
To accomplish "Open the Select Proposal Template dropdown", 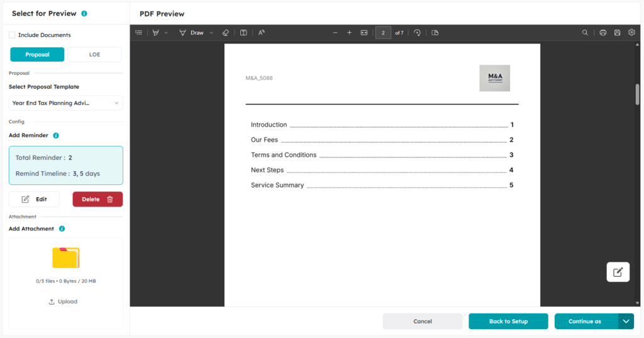I will 65,103.
